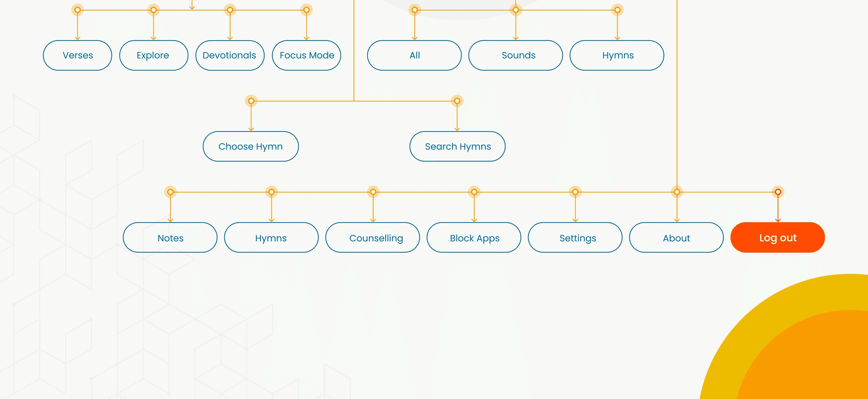Click the Focus Mode pill
The height and width of the screenshot is (399, 868).
tap(306, 55)
